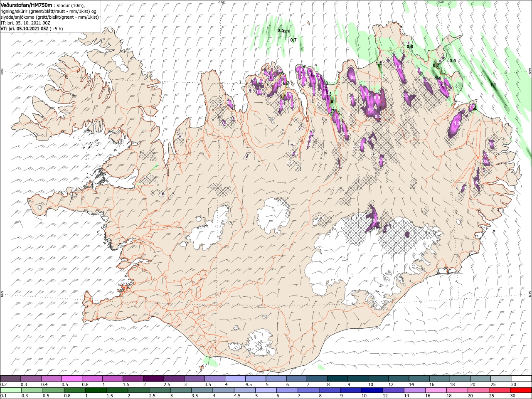Select lower legend lightest green swatch between 0.1 and 0.3
The width and height of the screenshot is (532, 399).
coord(10,390)
